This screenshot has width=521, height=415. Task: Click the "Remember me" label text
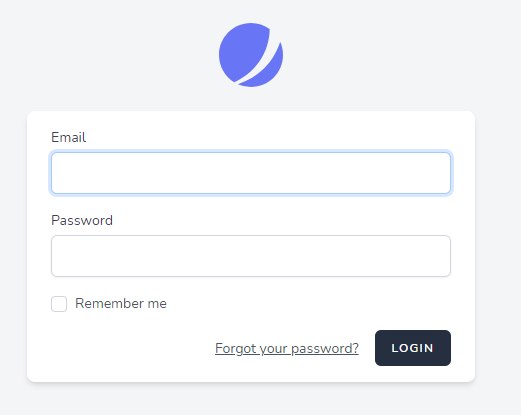121,303
